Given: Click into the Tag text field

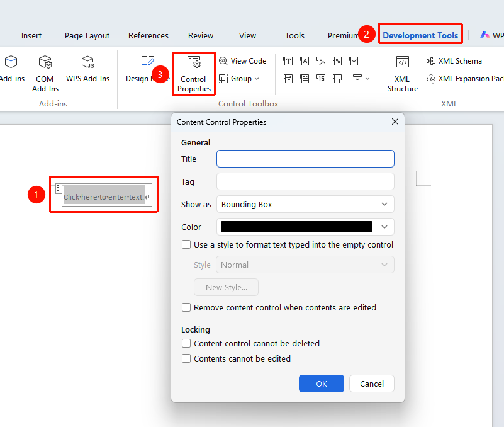Looking at the screenshot, I should (305, 181).
